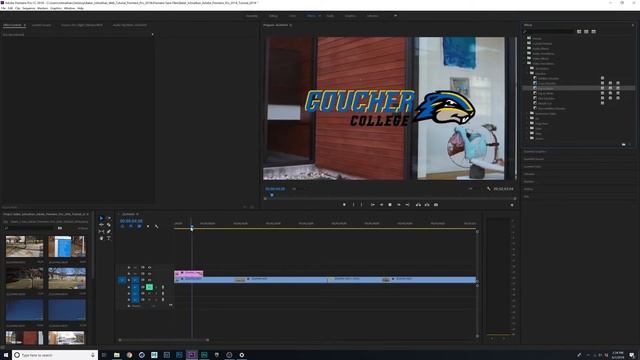The image size is (640, 360).
Task: Step back one frame in Program monitor
Action: point(381,204)
